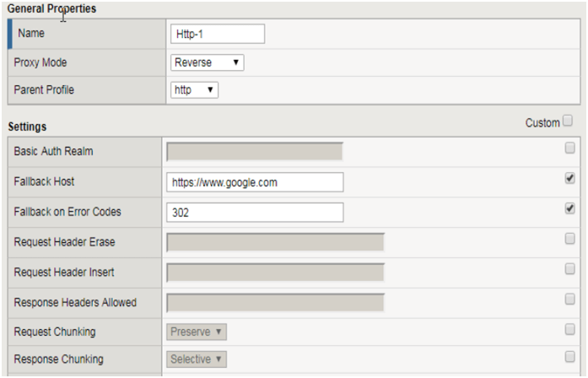Click the Fallback Host field with google URL

point(255,182)
